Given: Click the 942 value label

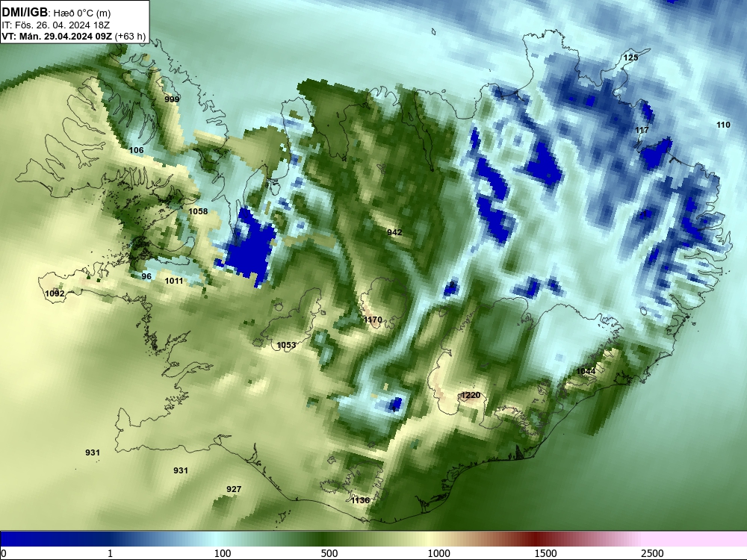Looking at the screenshot, I should pos(394,232).
